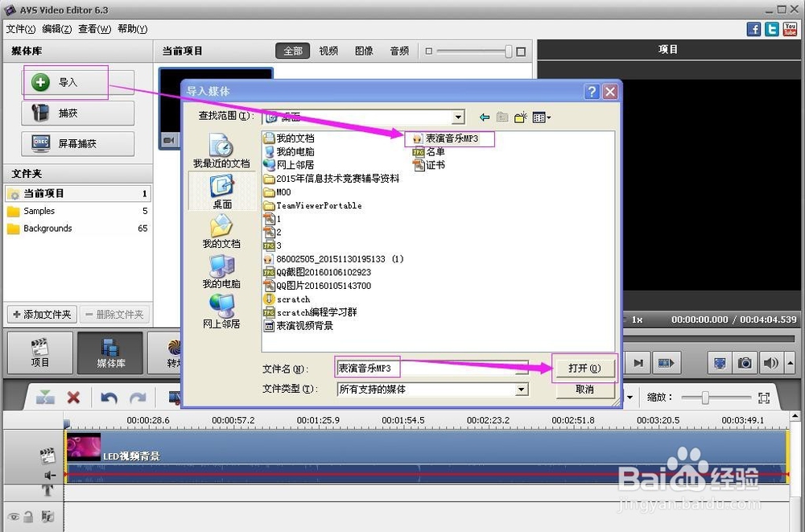This screenshot has width=805, height=532.
Task: Go to 桌面 in places bar
Action: (222, 192)
